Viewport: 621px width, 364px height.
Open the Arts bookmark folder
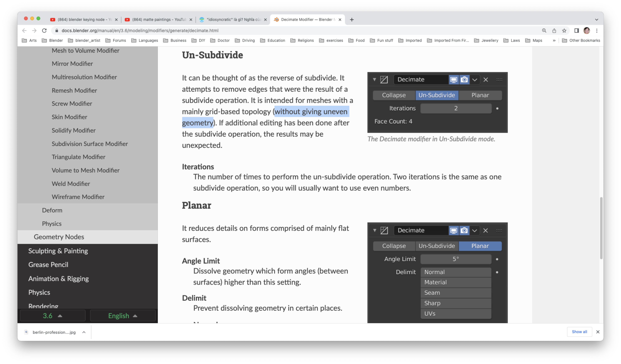(x=29, y=40)
